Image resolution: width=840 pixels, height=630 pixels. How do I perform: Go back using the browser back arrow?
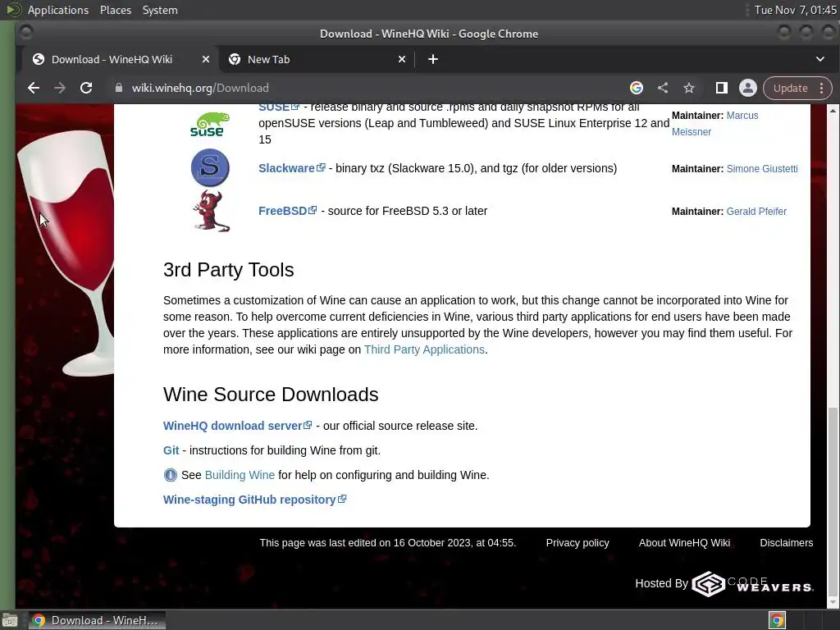(33, 88)
